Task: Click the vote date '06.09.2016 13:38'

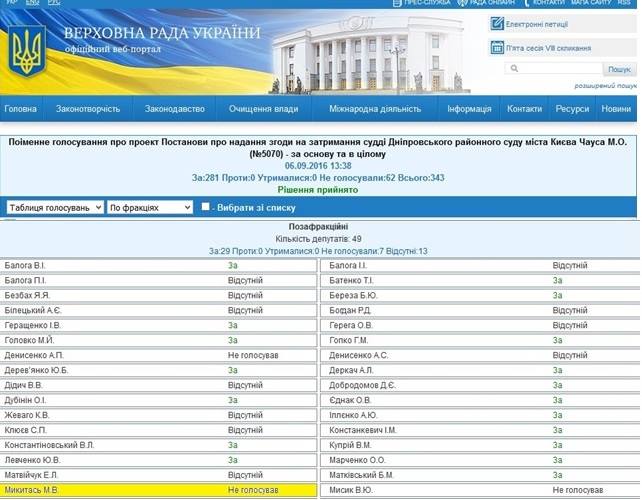Action: [x=318, y=166]
